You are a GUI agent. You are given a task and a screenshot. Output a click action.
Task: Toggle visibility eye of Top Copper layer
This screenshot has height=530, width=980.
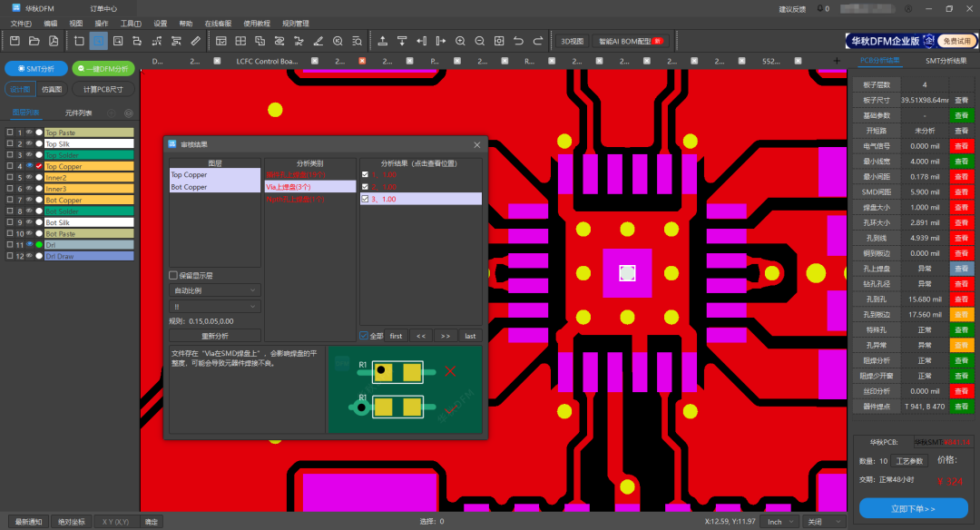pos(29,166)
